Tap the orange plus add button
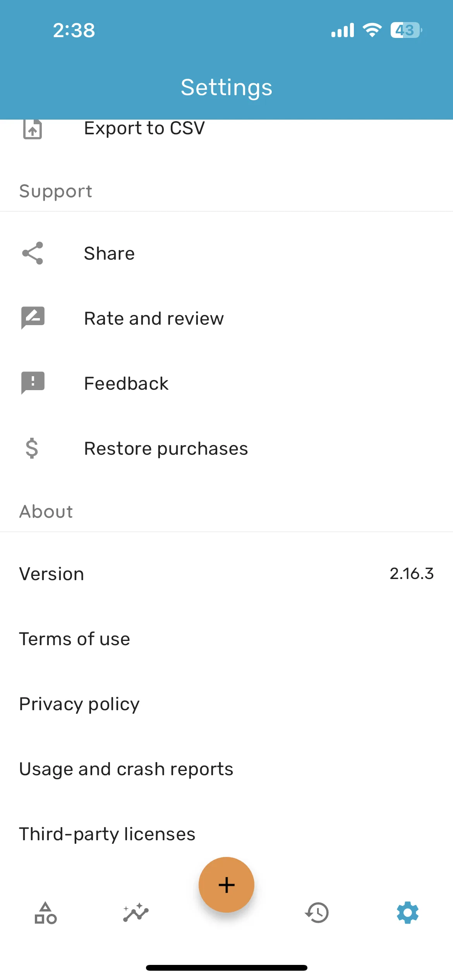The height and width of the screenshot is (980, 453). [226, 885]
